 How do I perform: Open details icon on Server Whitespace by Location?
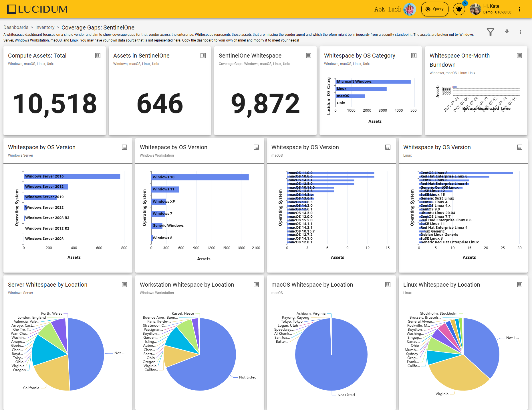[x=124, y=285]
